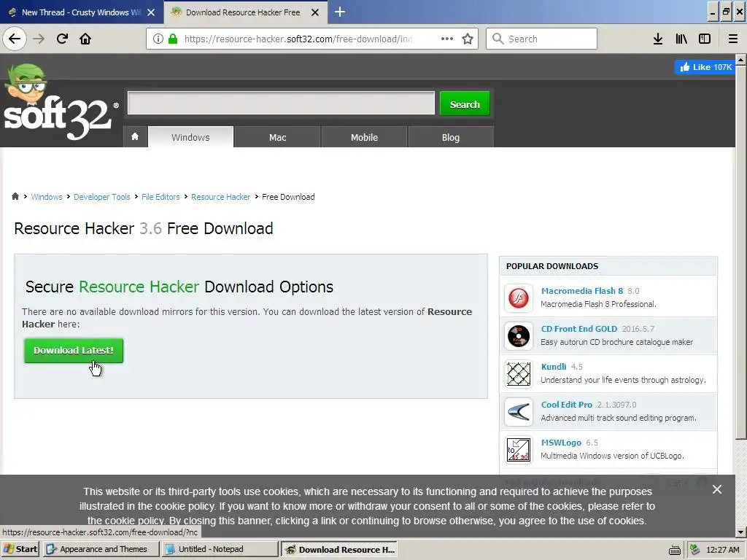This screenshot has height=560, width=747.
Task: Click the soft32 logo
Action: click(61, 102)
